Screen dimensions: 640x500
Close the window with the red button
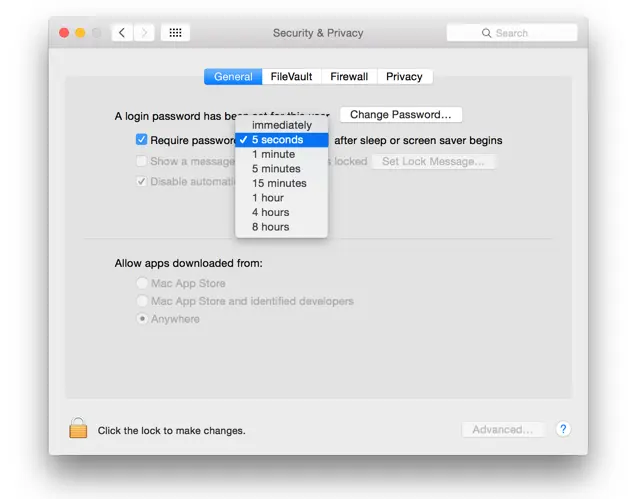64,33
